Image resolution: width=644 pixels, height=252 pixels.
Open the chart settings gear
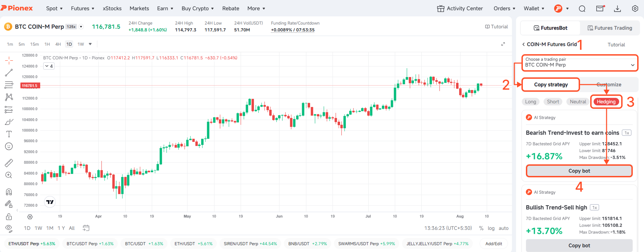(30, 217)
